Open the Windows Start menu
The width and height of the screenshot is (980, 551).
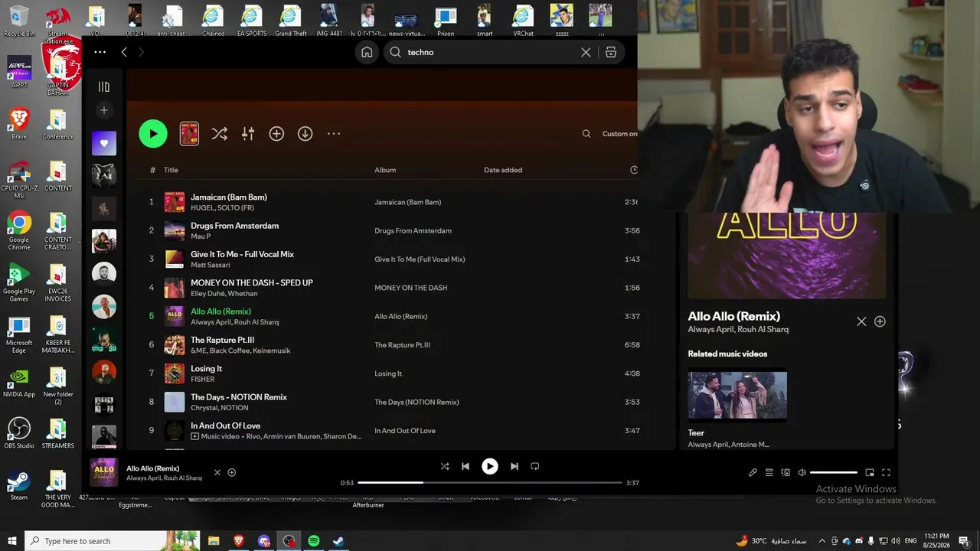tap(11, 541)
